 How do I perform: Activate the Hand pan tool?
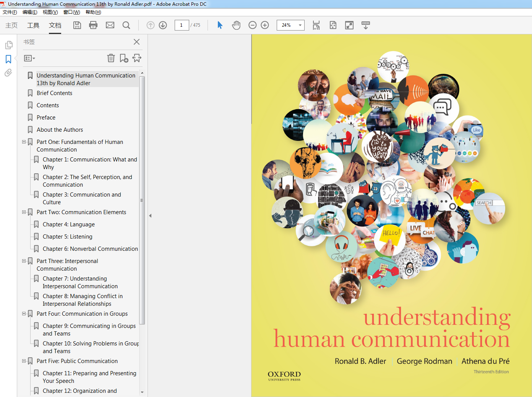pyautogui.click(x=236, y=25)
